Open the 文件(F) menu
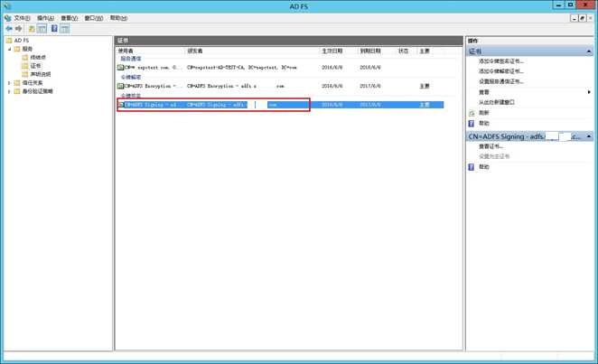This screenshot has width=598, height=364. (x=22, y=18)
